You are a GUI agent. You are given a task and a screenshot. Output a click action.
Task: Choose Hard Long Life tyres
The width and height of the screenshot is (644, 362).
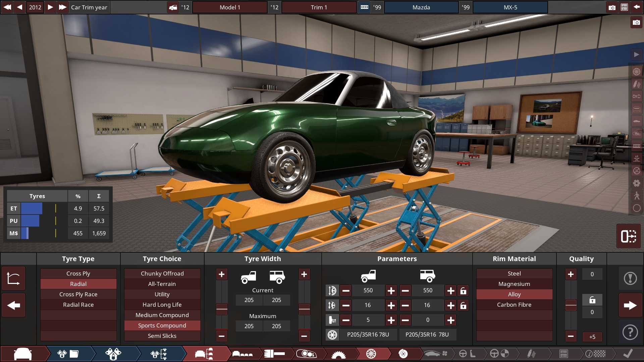pyautogui.click(x=162, y=305)
